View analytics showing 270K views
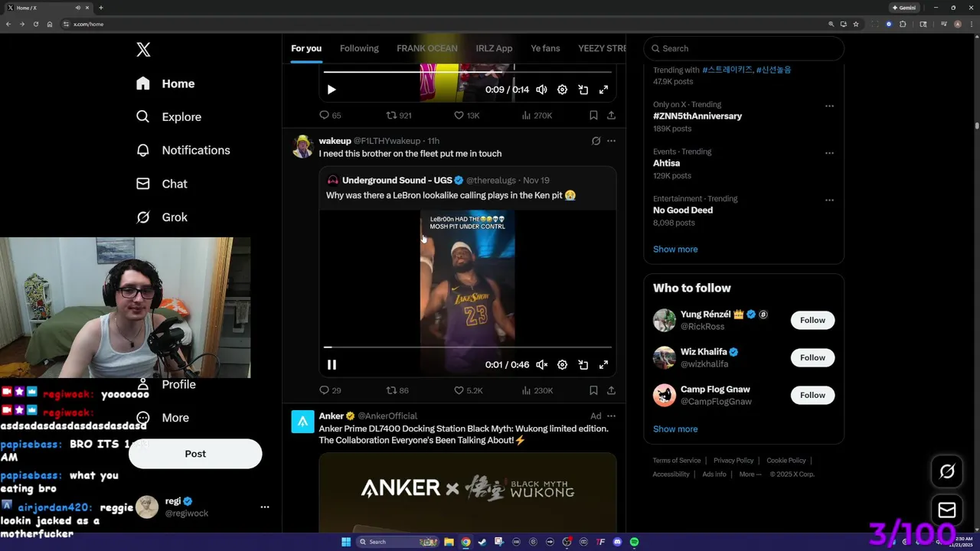 [537, 116]
